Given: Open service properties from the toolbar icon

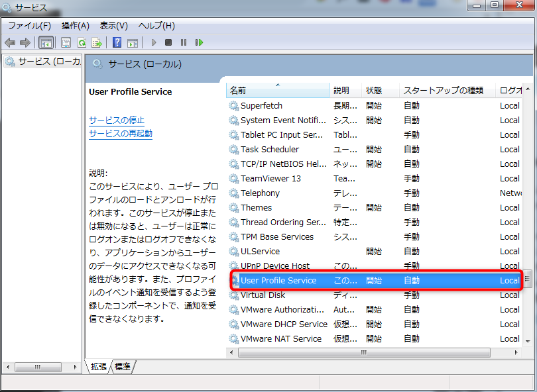Looking at the screenshot, I should [66, 43].
